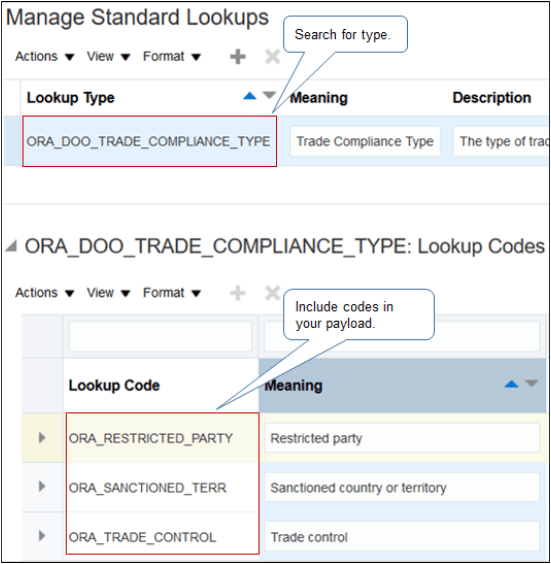Click the Lookup Type column header
Viewport: 551px width, 564px height.
click(x=71, y=98)
